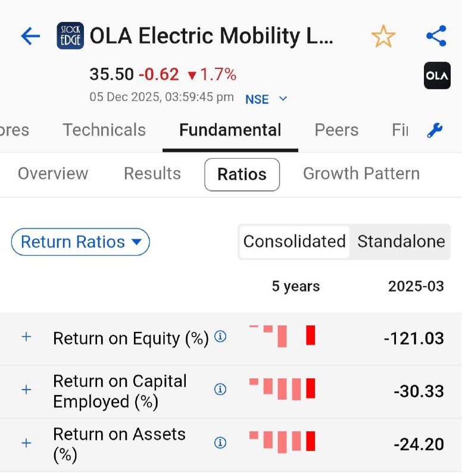Image resolution: width=462 pixels, height=476 pixels.
Task: Expand the Return on Capital Employed row
Action: [26, 390]
